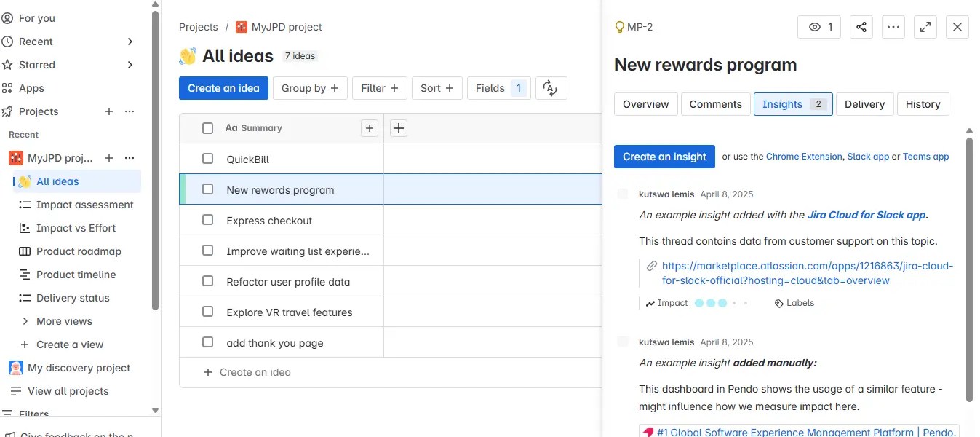
Task: Expand the More views list
Action: 25,321
